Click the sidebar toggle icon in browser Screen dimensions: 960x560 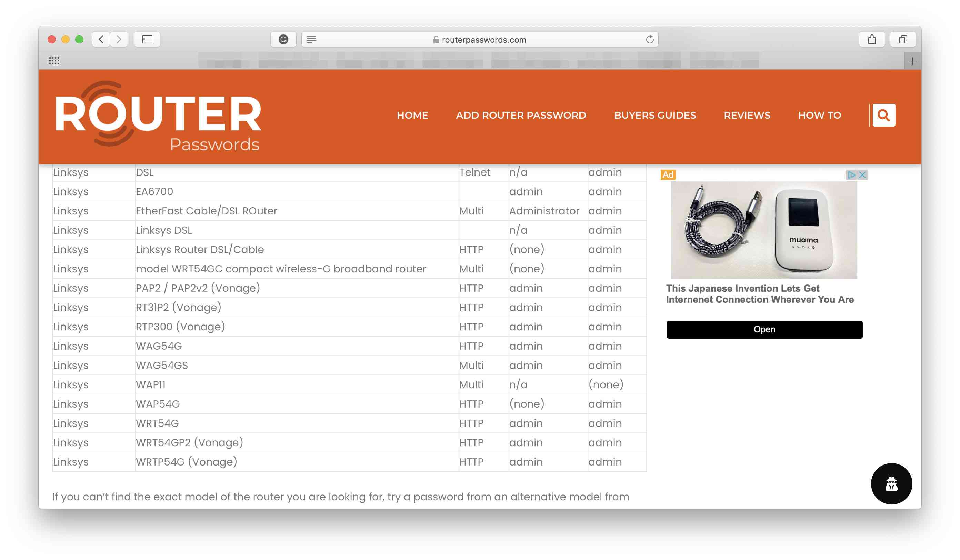tap(147, 39)
